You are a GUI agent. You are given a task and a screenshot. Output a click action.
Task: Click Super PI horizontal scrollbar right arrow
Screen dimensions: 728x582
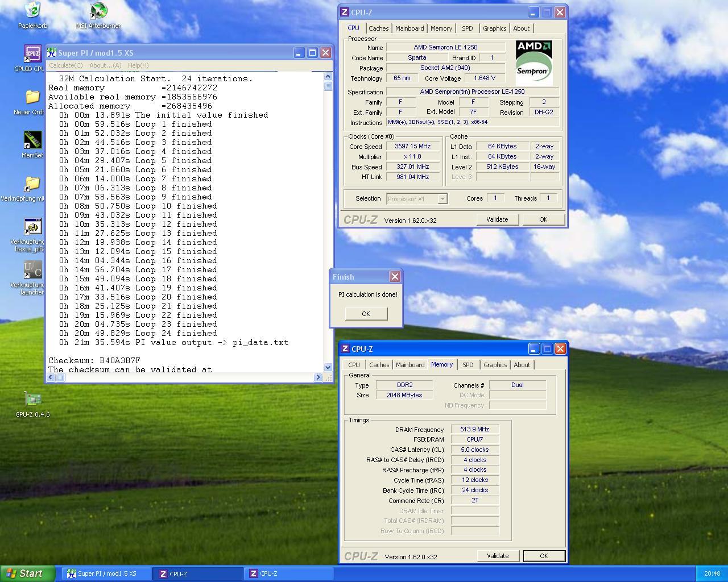pyautogui.click(x=318, y=377)
